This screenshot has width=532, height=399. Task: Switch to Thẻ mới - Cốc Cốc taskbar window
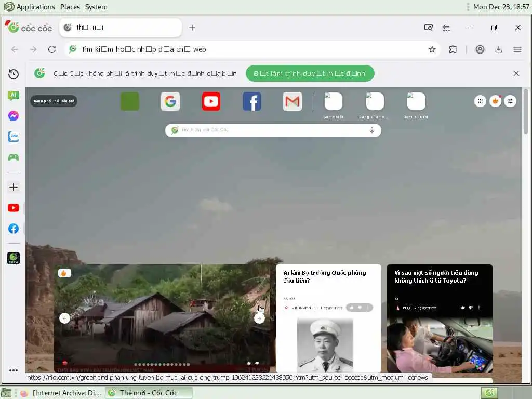point(149,393)
